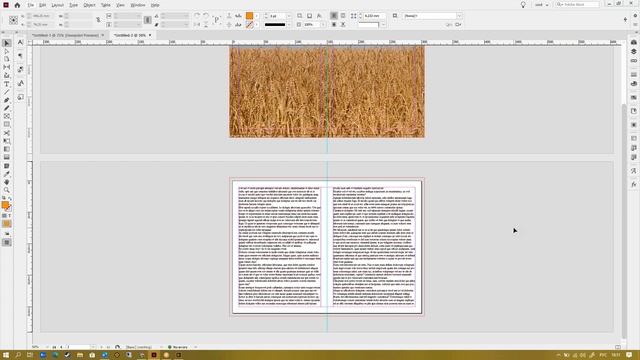Open the Table menu

106,5
